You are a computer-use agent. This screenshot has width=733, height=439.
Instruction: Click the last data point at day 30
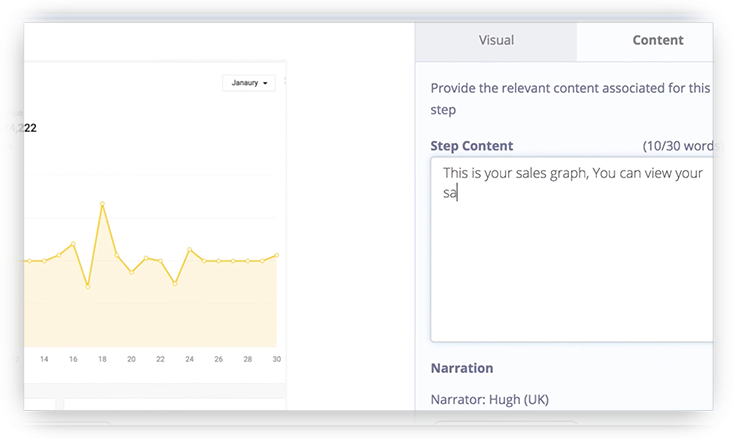click(276, 255)
